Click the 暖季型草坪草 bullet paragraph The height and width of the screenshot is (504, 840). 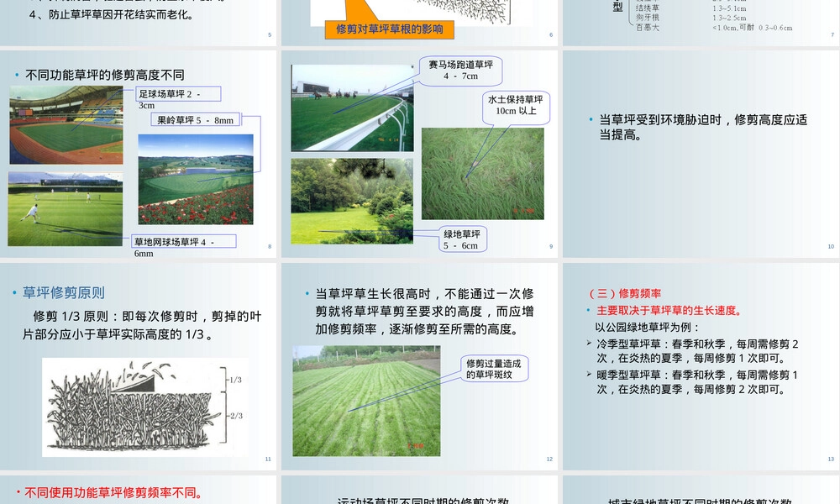[697, 382]
